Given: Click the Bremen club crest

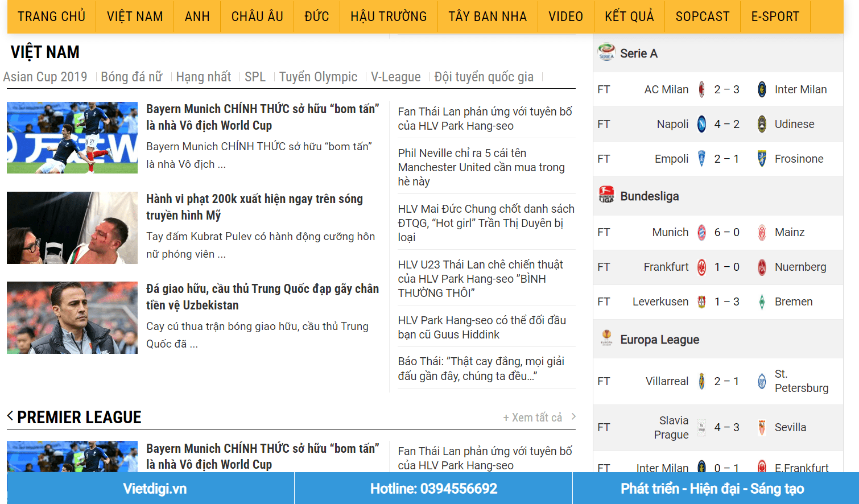Looking at the screenshot, I should tap(762, 301).
